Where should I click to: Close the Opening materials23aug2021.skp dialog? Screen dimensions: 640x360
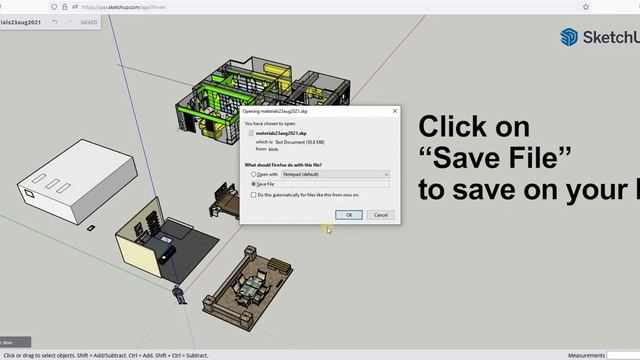(395, 111)
